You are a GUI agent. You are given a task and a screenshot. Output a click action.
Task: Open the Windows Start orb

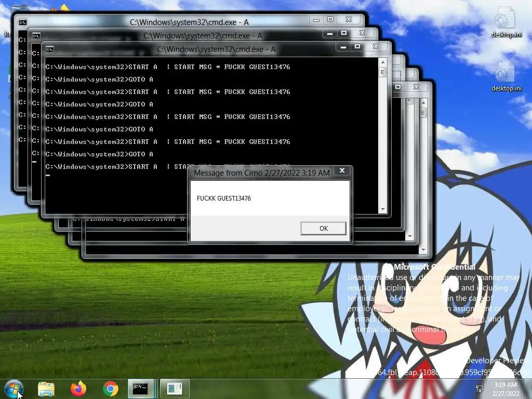pyautogui.click(x=14, y=389)
